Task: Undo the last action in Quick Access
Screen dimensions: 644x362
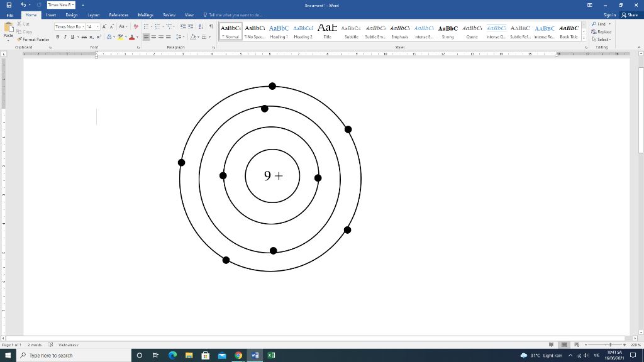Action: tap(23, 5)
